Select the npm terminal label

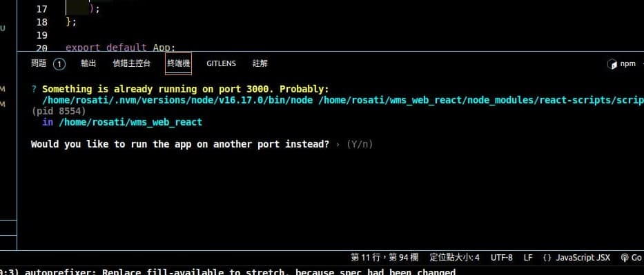click(x=627, y=63)
